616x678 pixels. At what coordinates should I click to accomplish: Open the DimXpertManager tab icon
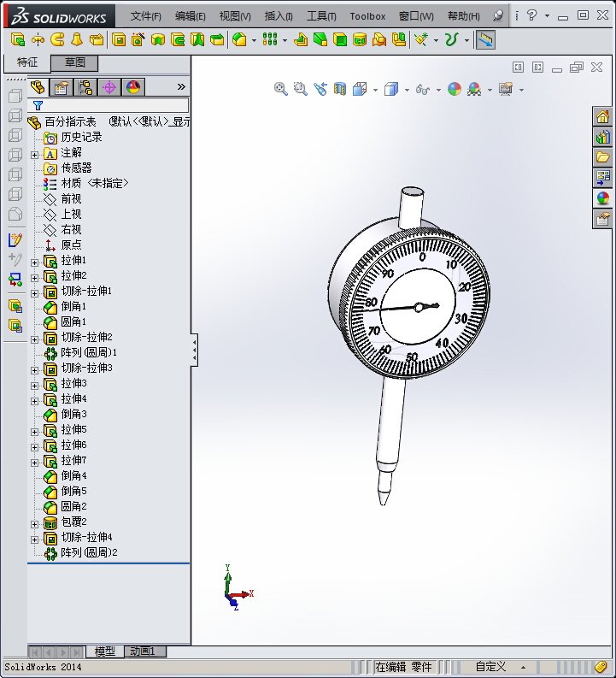(109, 87)
